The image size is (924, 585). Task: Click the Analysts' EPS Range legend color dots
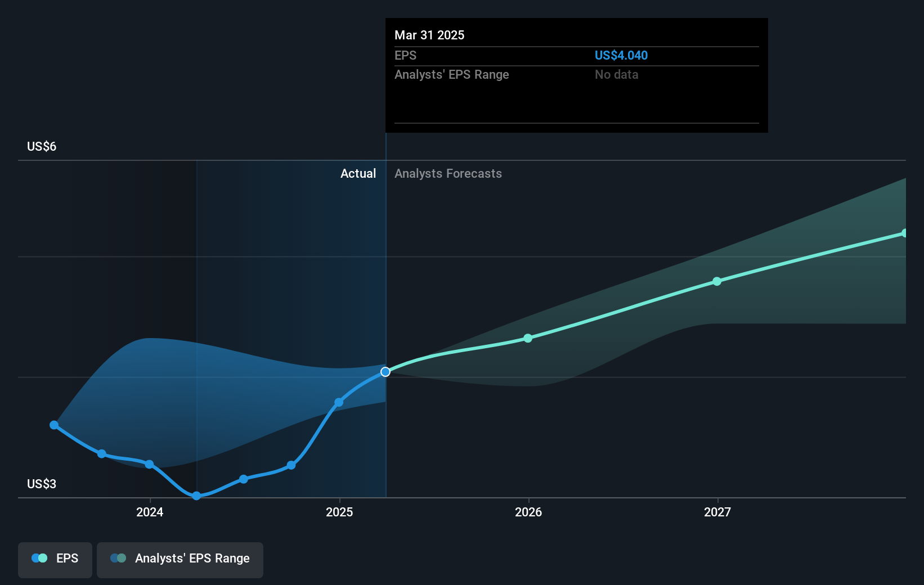(x=118, y=558)
